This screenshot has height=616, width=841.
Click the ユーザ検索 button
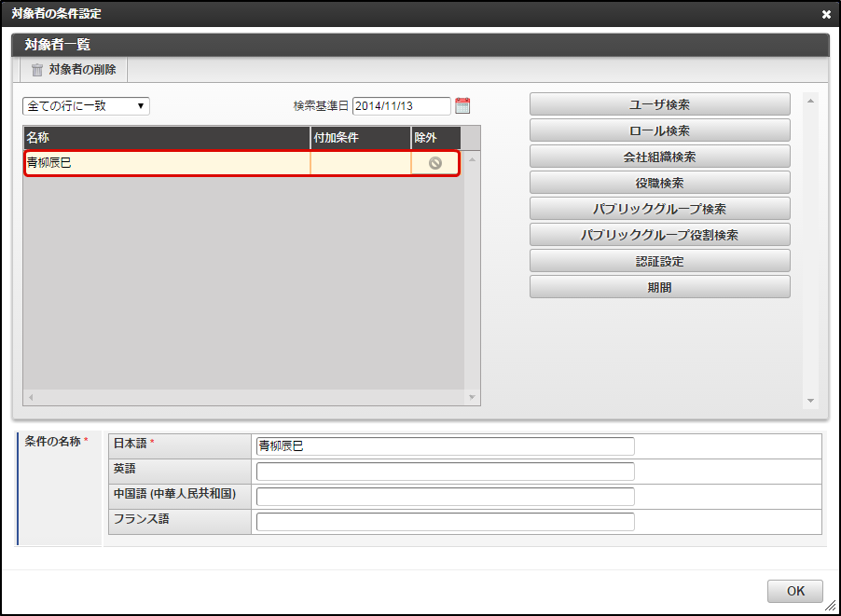[660, 104]
